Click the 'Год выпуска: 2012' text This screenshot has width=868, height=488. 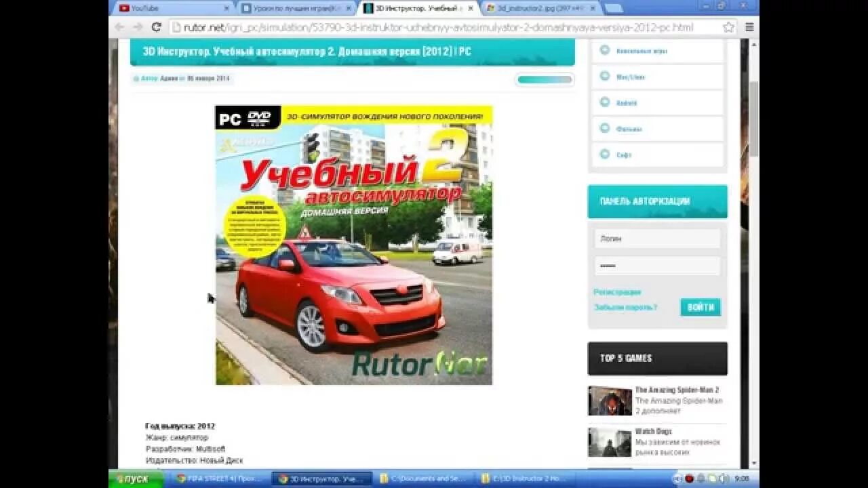[180, 426]
